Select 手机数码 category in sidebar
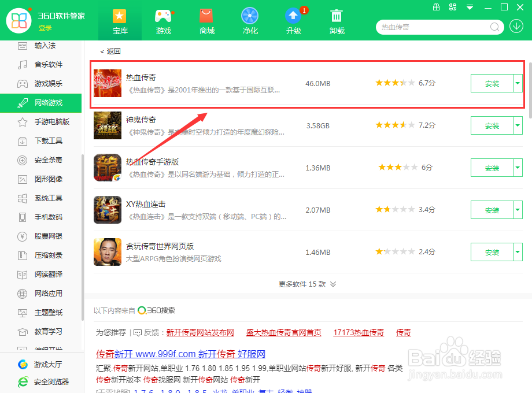Screen dimensions: 532x393 coord(40,217)
